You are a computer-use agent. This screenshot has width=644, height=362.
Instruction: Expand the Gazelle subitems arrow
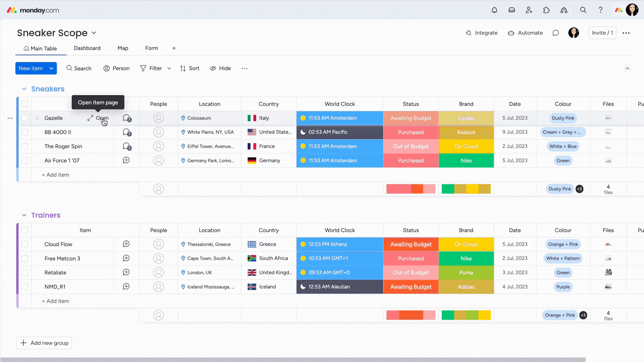pyautogui.click(x=37, y=118)
